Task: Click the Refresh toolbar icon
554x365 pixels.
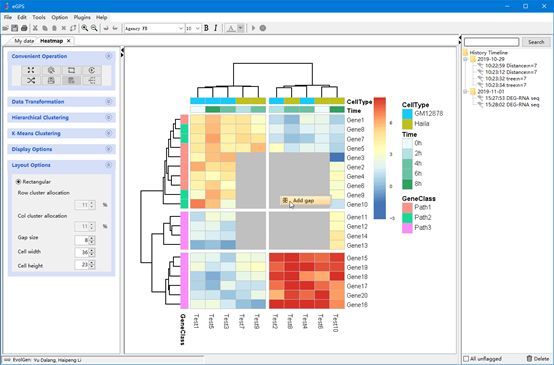Action: coord(73,28)
